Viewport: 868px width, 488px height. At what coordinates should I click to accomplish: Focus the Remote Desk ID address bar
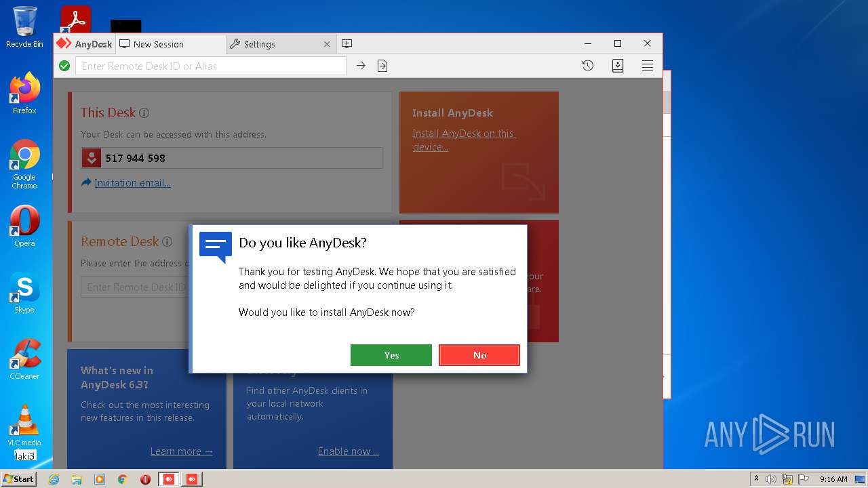click(210, 66)
